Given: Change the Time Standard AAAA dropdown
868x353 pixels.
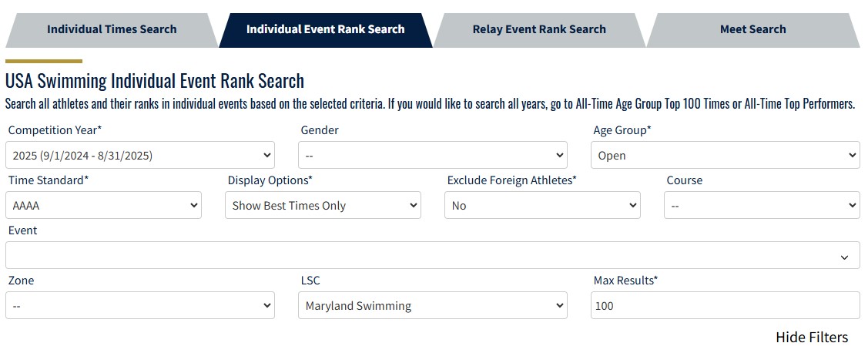Looking at the screenshot, I should (x=103, y=206).
